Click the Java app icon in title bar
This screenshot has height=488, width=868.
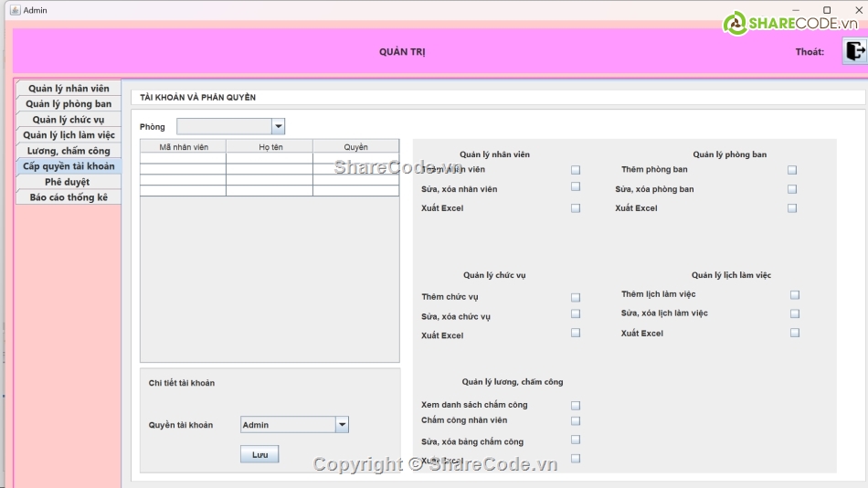click(x=15, y=10)
